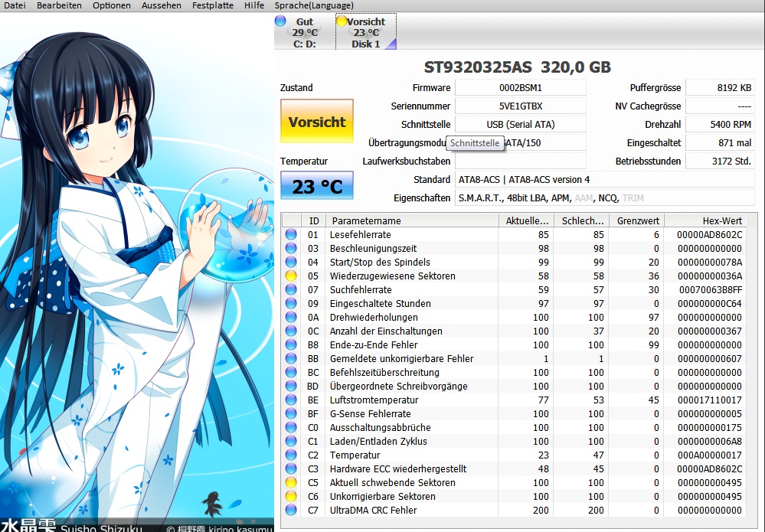Select the Wiederzugewiesene Sektoren row text
This screenshot has width=765, height=532.
392,276
